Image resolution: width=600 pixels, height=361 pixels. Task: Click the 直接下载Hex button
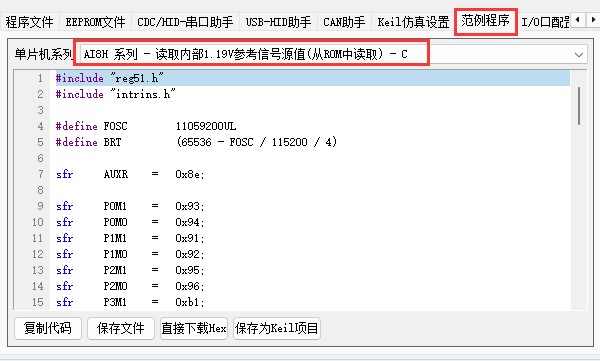pyautogui.click(x=194, y=328)
